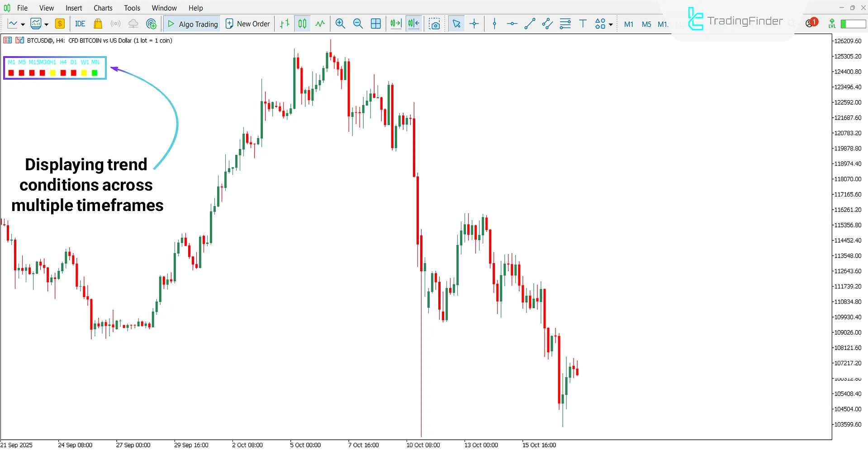Screen dimensions: 868x451
Task: Click the New Order button
Action: (x=247, y=24)
